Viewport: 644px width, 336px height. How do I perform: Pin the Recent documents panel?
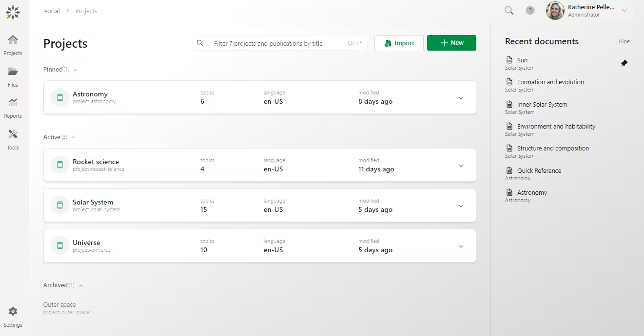pyautogui.click(x=624, y=63)
